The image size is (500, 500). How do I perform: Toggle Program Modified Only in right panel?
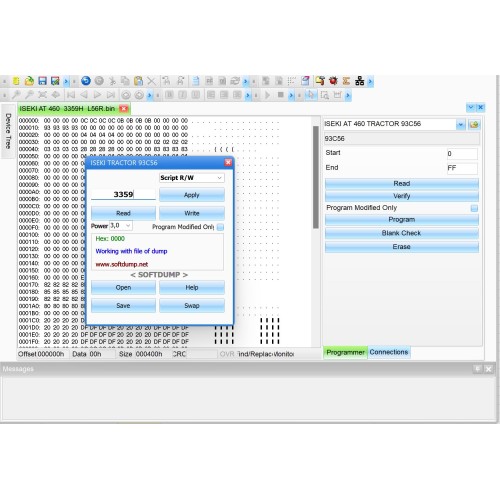click(x=474, y=208)
